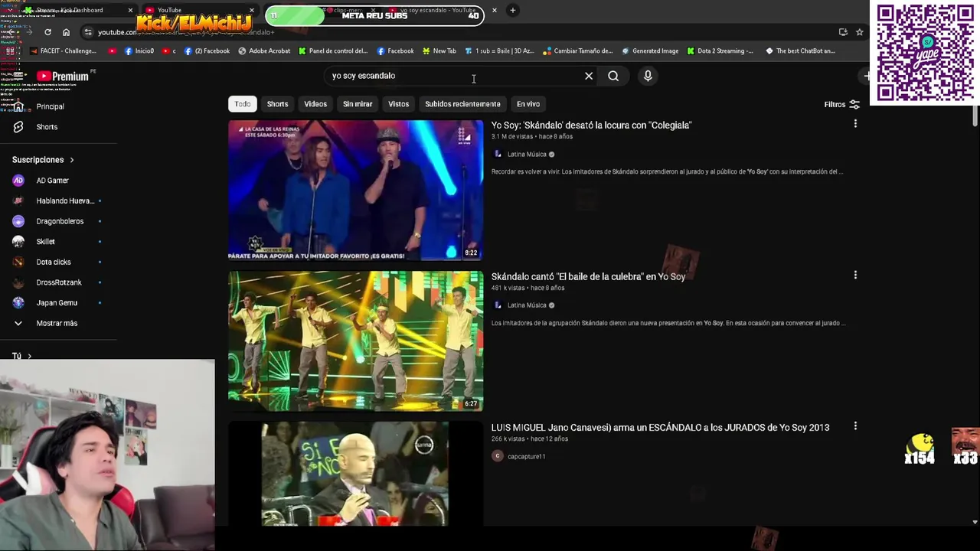Image resolution: width=980 pixels, height=551 pixels.
Task: Open the Adobe Acrobat bookmark
Action: (x=264, y=51)
